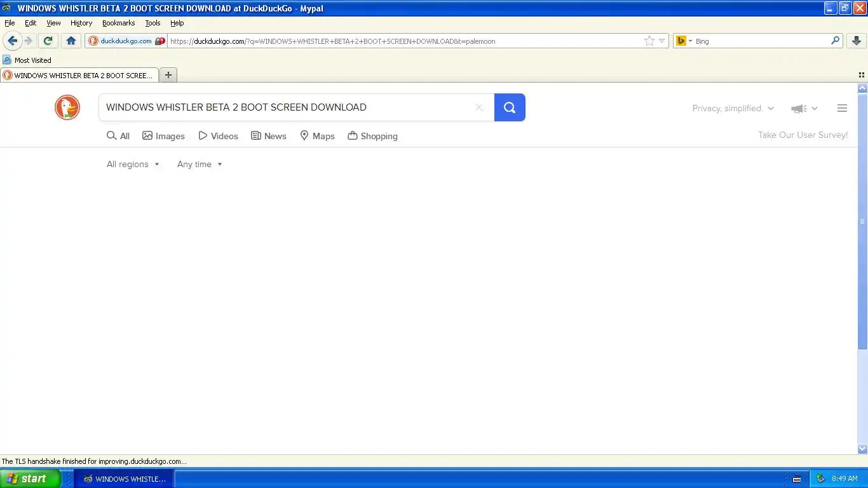Open the Windows start menu

pyautogui.click(x=30, y=478)
